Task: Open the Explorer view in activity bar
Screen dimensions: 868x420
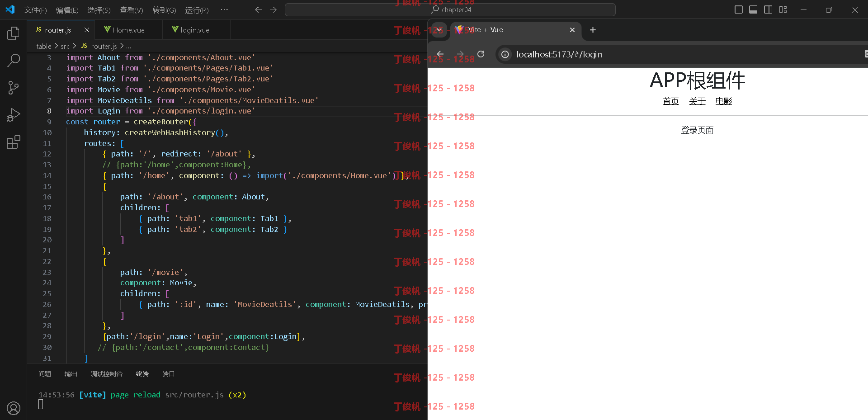Action: click(14, 33)
